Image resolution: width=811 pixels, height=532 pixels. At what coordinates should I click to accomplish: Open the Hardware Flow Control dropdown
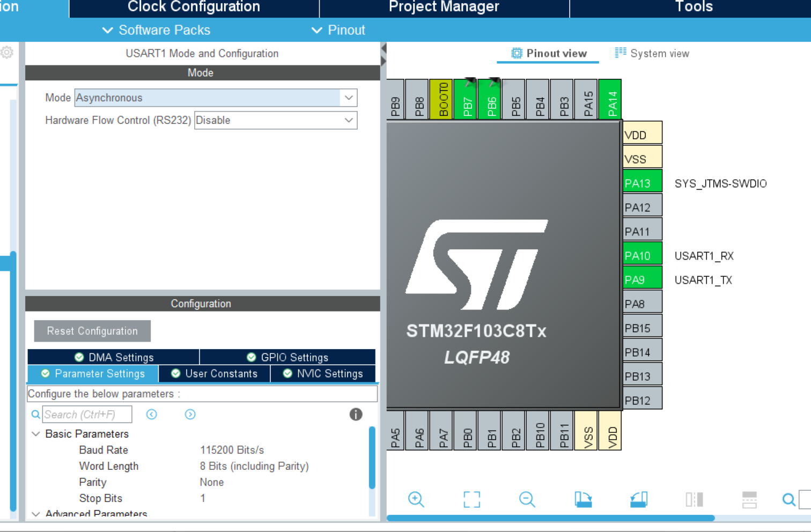tap(276, 120)
